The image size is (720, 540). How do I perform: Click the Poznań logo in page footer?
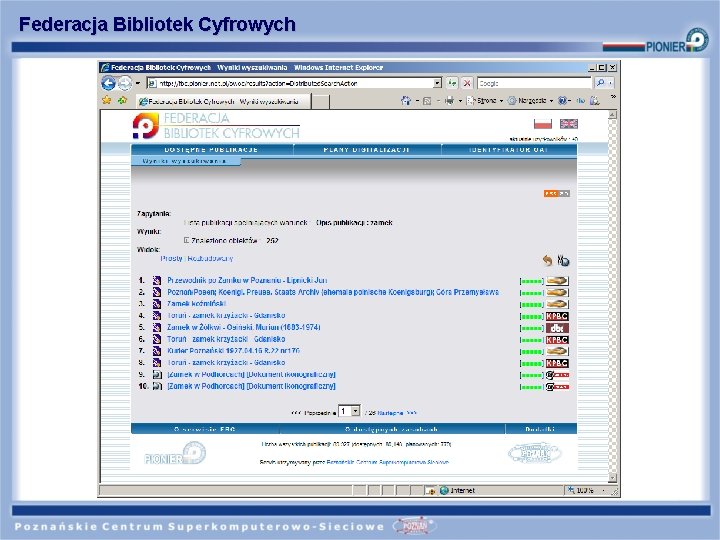click(x=535, y=453)
